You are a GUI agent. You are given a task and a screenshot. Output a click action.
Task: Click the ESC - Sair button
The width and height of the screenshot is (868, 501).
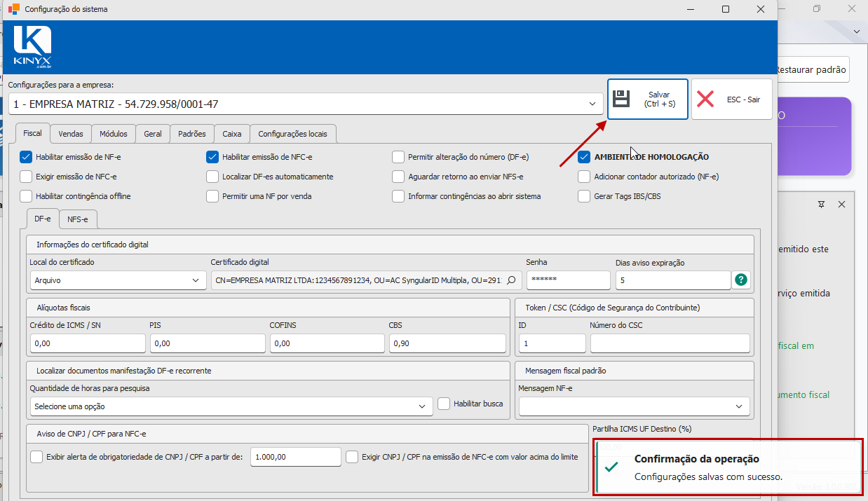click(x=731, y=99)
